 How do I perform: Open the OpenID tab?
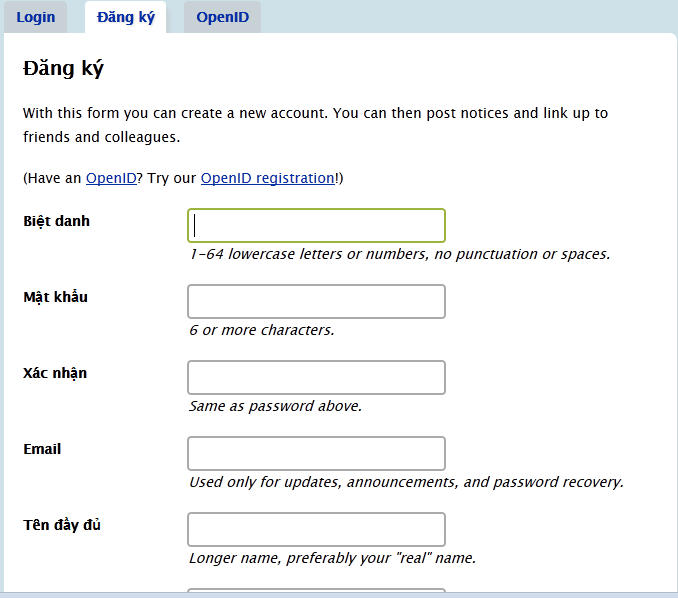[222, 17]
